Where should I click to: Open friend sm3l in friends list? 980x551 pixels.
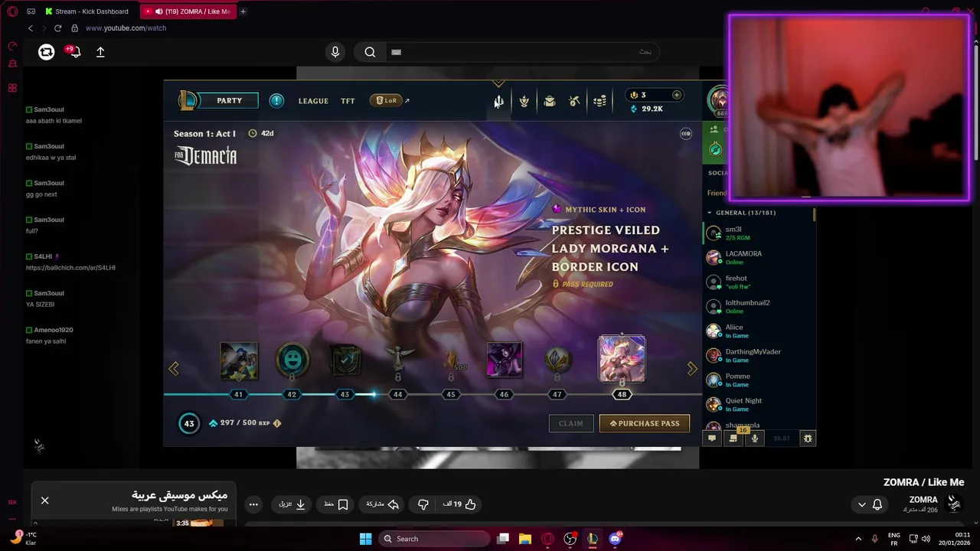pos(758,233)
